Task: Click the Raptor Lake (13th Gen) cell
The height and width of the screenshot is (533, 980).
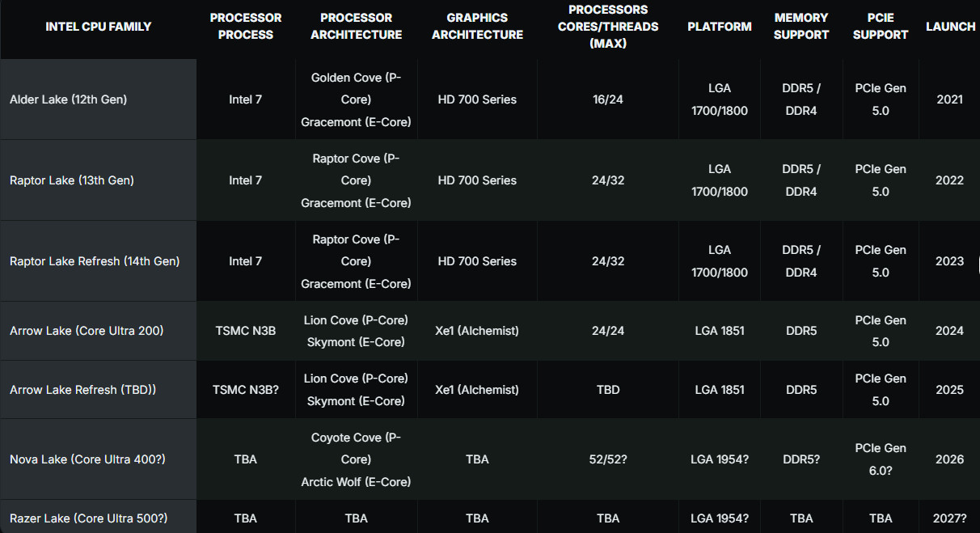Action: [x=72, y=180]
